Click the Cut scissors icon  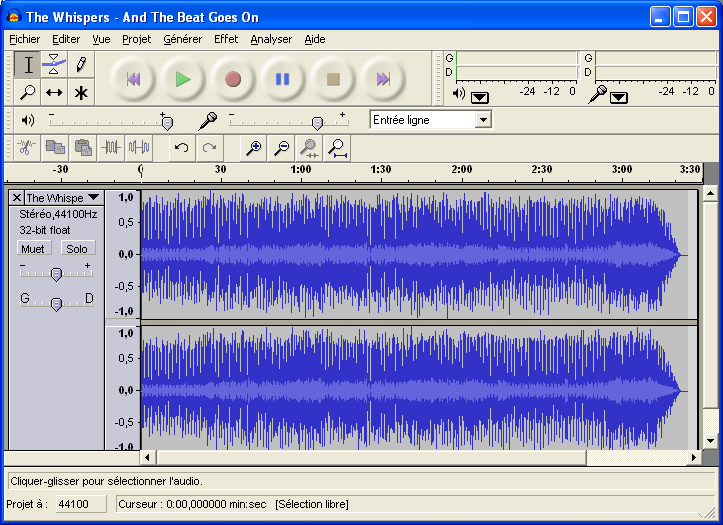[27, 148]
